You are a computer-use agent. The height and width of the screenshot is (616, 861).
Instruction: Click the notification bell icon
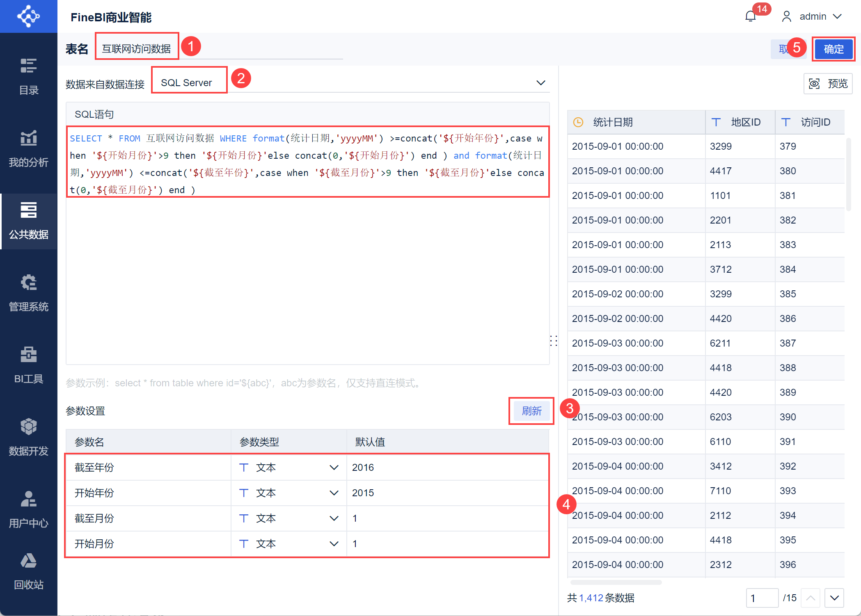[750, 16]
